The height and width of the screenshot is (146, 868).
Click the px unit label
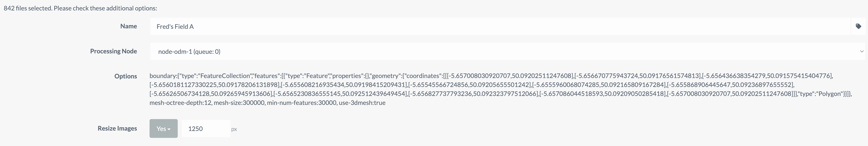(235, 129)
